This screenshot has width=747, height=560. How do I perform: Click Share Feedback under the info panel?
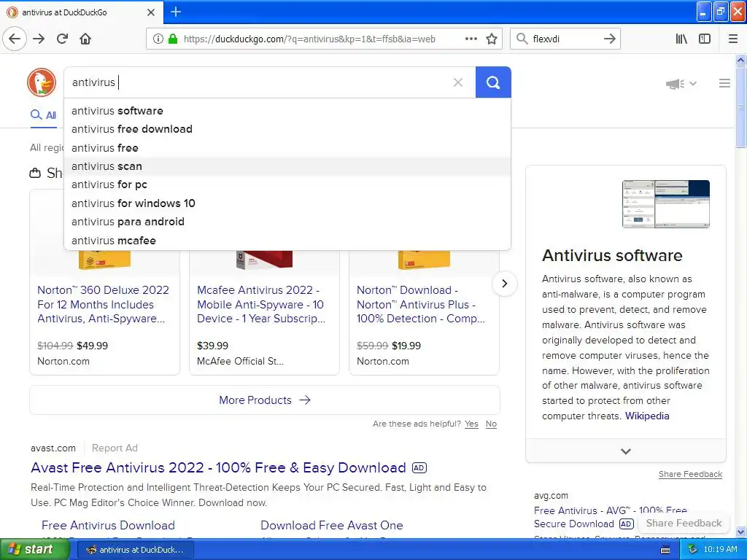[690, 474]
